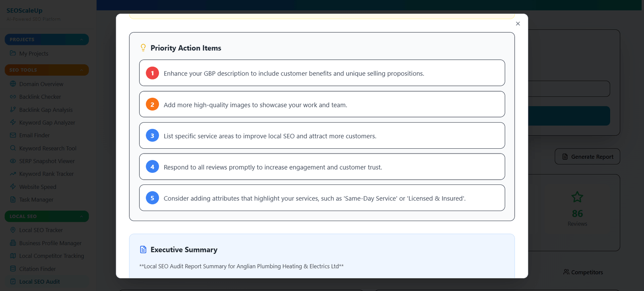
Task: Click the Executive Summary heading
Action: [184, 250]
